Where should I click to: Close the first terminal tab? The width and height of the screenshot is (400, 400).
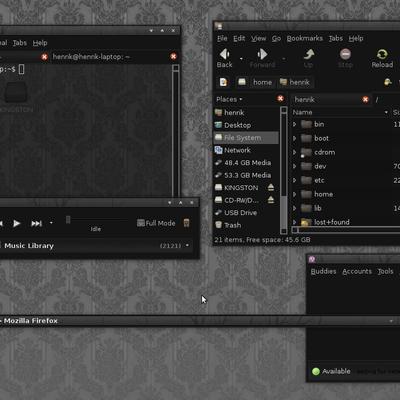coord(44,57)
